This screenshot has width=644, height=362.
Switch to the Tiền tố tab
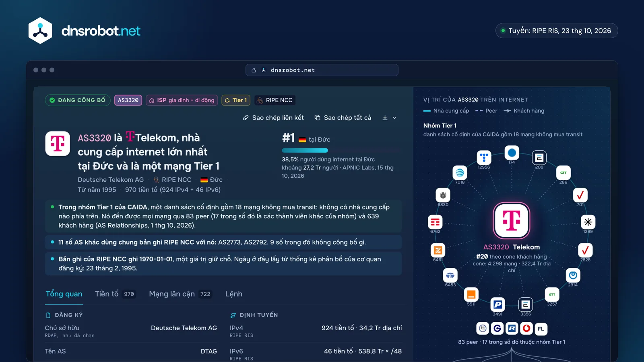pos(115,294)
